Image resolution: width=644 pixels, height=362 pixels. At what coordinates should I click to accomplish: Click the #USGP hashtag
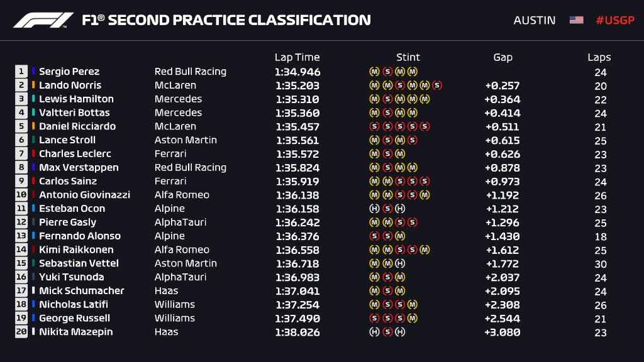point(614,20)
